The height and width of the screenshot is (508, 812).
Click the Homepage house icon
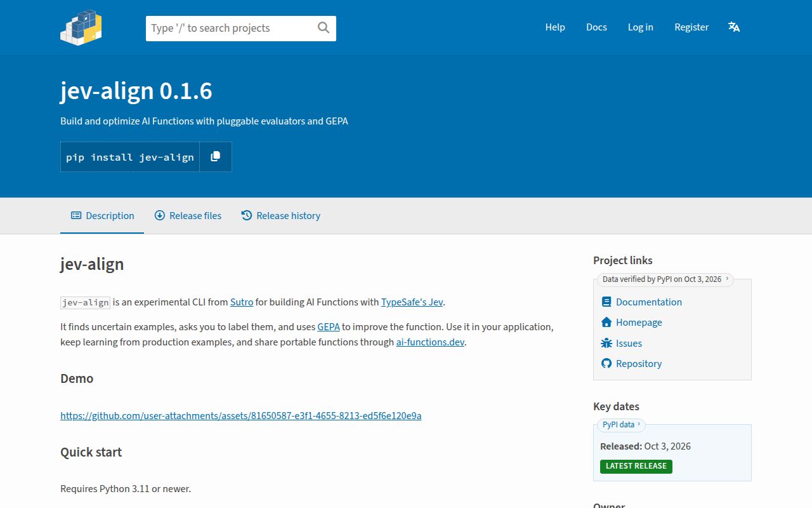[606, 322]
